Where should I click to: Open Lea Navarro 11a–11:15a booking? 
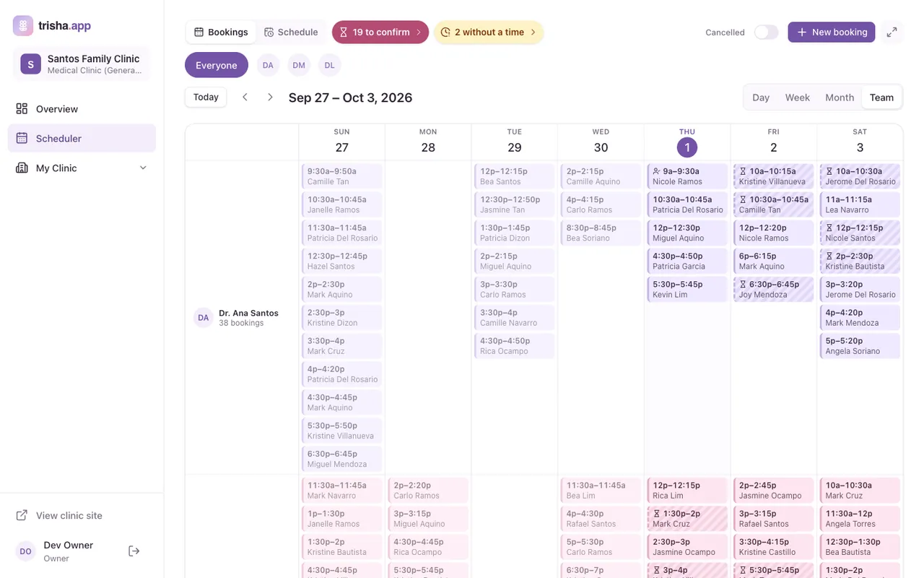pyautogui.click(x=860, y=204)
